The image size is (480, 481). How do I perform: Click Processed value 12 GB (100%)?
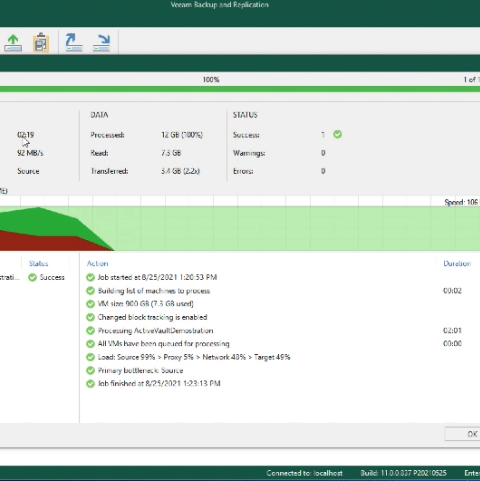click(x=182, y=135)
